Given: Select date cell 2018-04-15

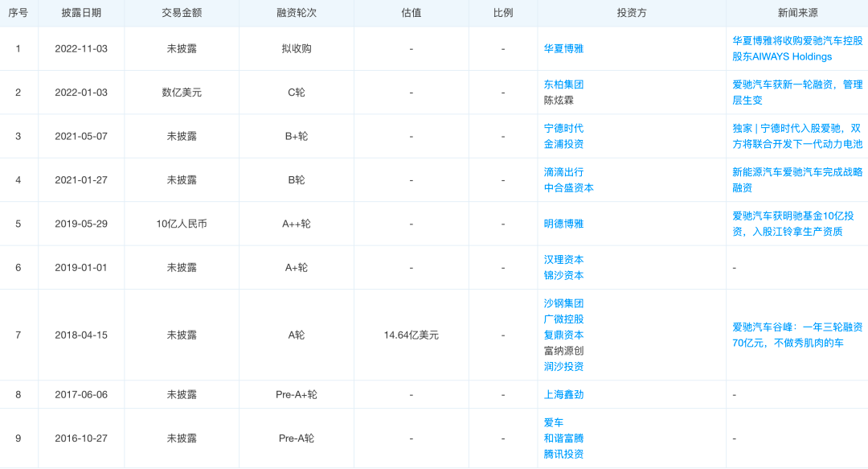Looking at the screenshot, I should 81,335.
